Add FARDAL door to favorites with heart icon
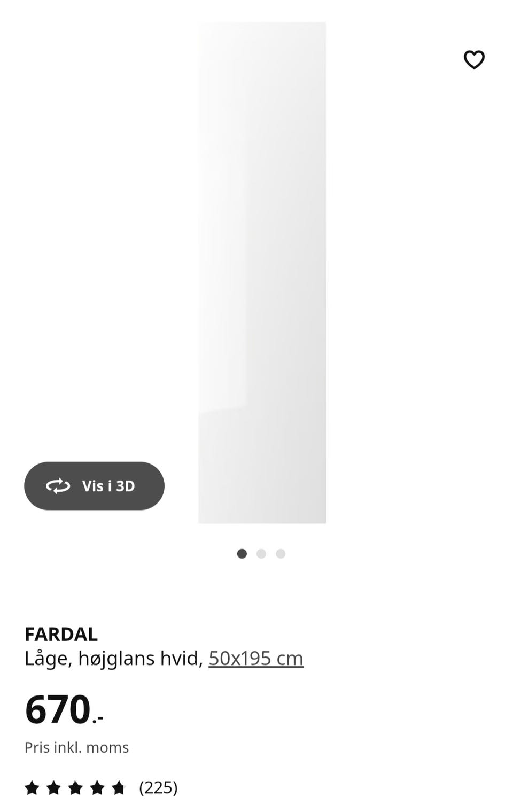This screenshot has height=812, width=513. click(474, 59)
